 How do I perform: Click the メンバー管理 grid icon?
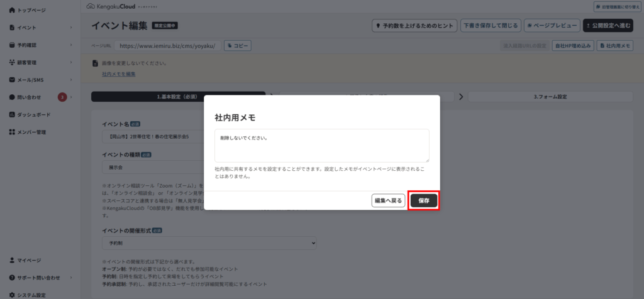click(x=12, y=132)
